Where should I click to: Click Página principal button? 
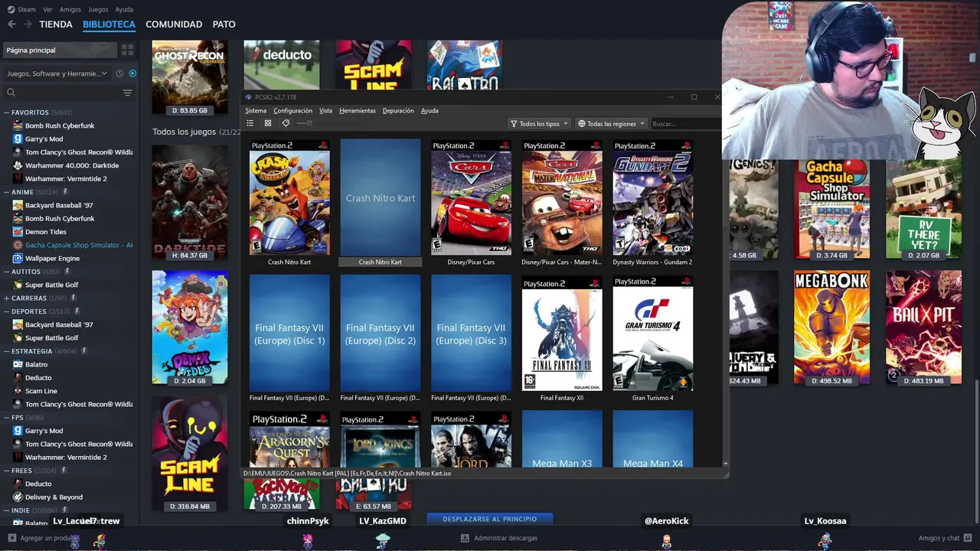[x=60, y=50]
